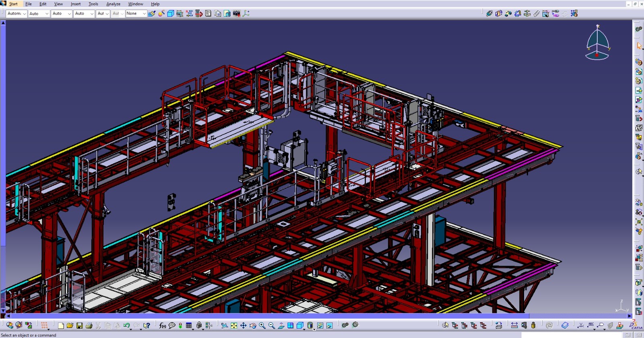
Task: Click the Text with Leader ABC icon
Action: [590, 325]
